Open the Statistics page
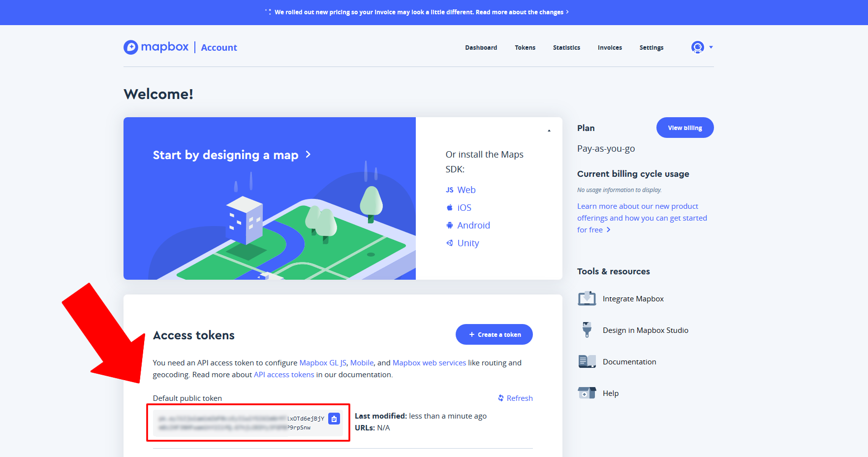The height and width of the screenshot is (457, 868). pos(566,47)
